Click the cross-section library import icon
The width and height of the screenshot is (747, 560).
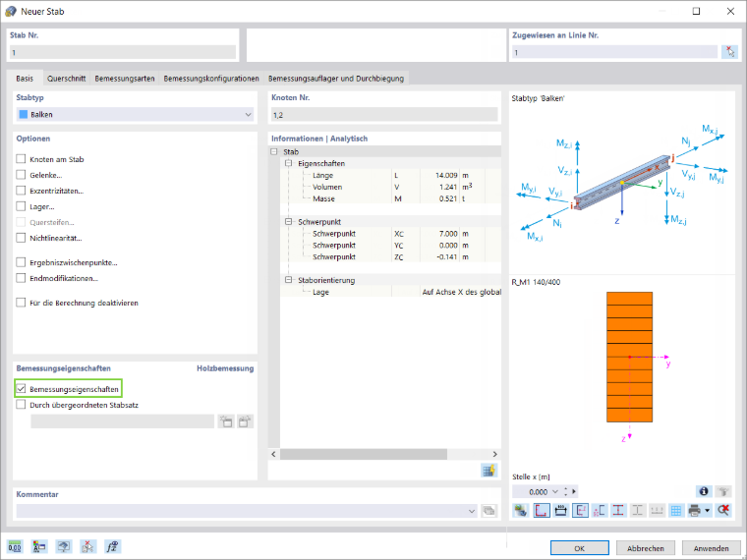point(521,511)
